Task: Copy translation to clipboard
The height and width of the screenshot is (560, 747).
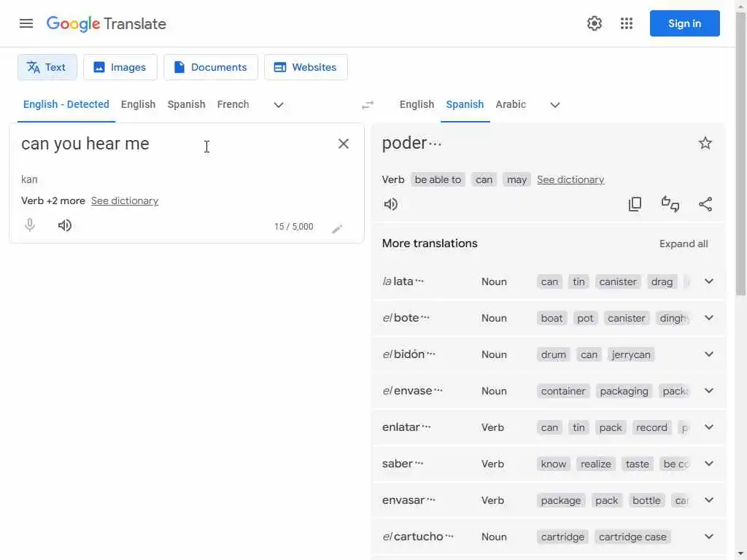Action: click(635, 204)
